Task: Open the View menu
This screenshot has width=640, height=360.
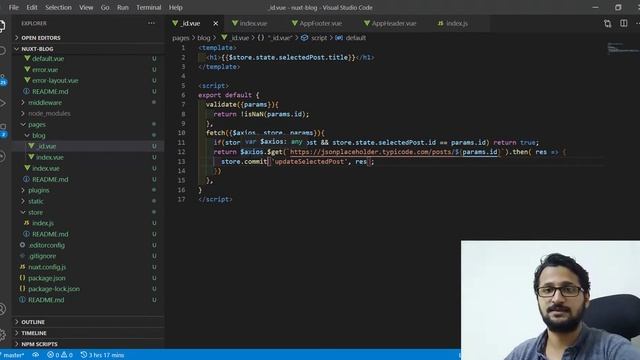Action: 86,7
